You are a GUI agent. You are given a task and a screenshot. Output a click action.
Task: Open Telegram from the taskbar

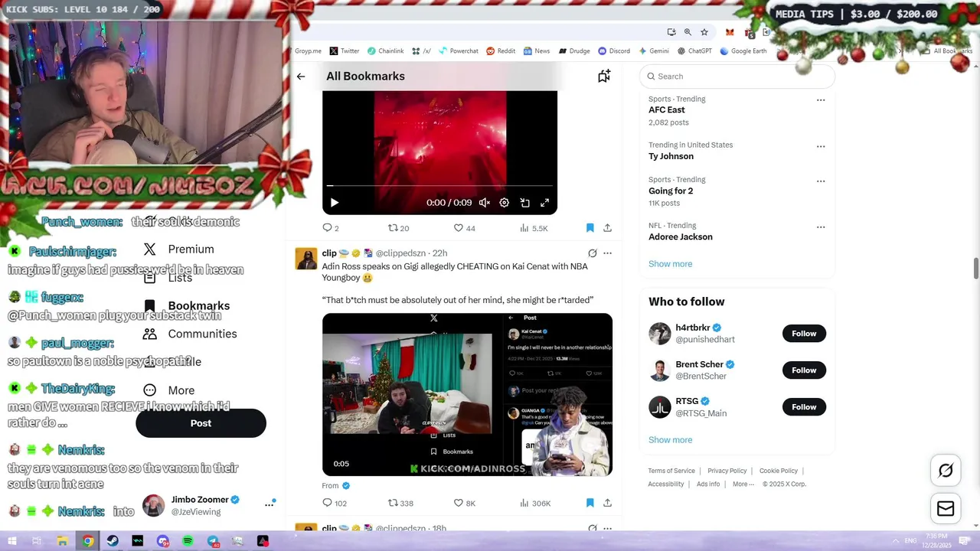pyautogui.click(x=213, y=541)
